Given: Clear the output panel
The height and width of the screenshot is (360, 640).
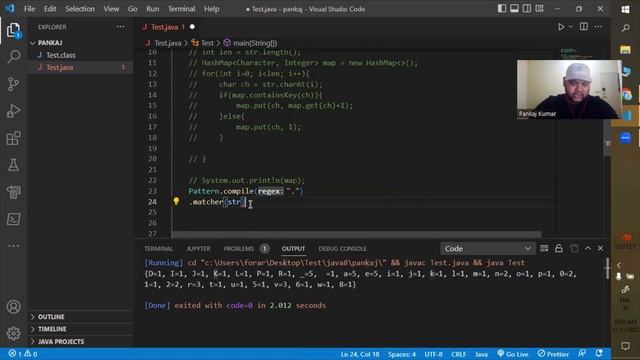Looking at the screenshot, I should 544,249.
